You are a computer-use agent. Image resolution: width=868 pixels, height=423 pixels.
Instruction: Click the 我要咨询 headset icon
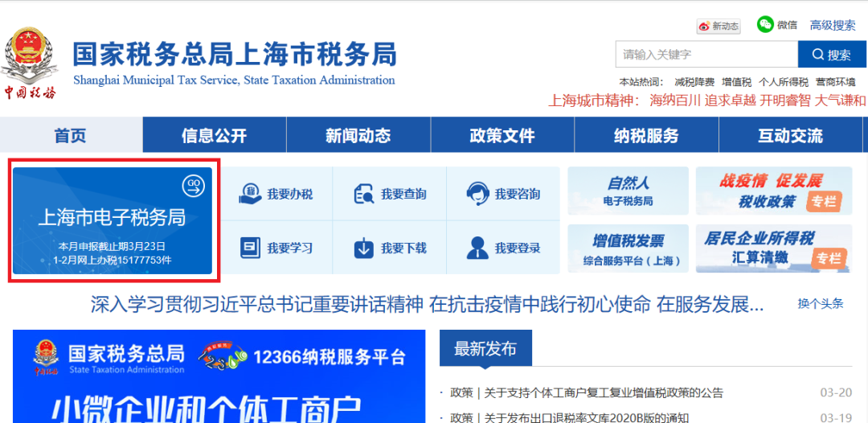(x=477, y=194)
